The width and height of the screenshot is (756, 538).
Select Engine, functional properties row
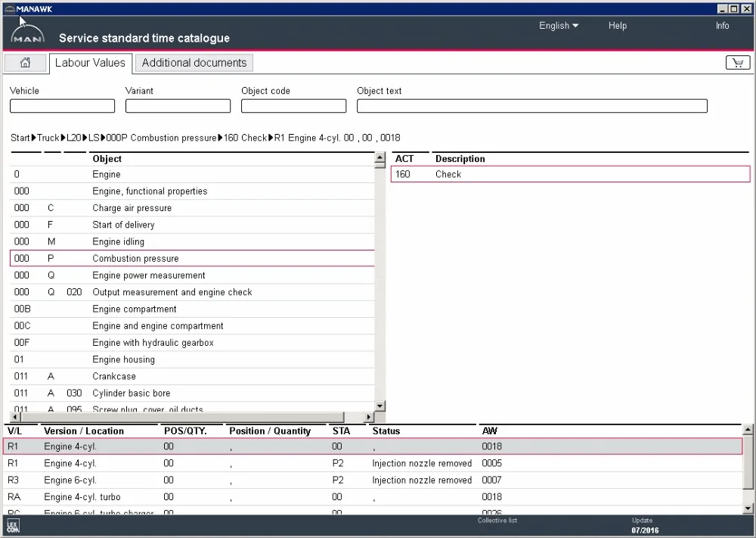(192, 191)
